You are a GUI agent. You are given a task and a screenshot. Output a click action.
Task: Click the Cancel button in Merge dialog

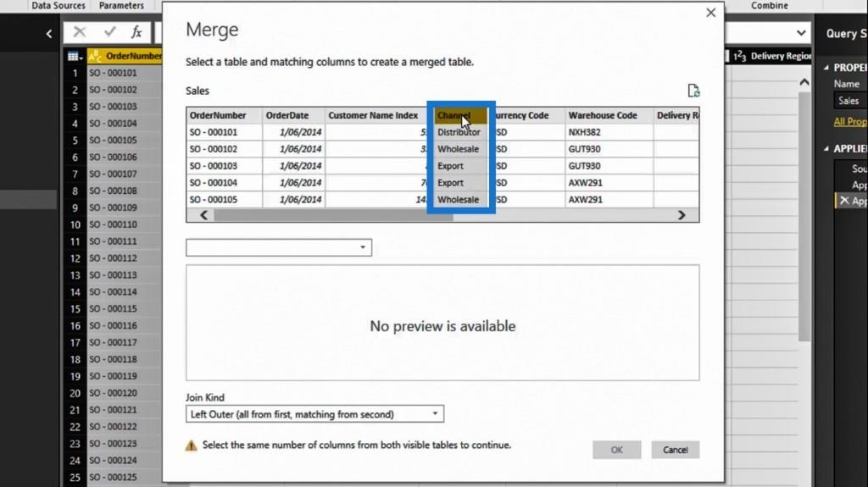(x=676, y=450)
